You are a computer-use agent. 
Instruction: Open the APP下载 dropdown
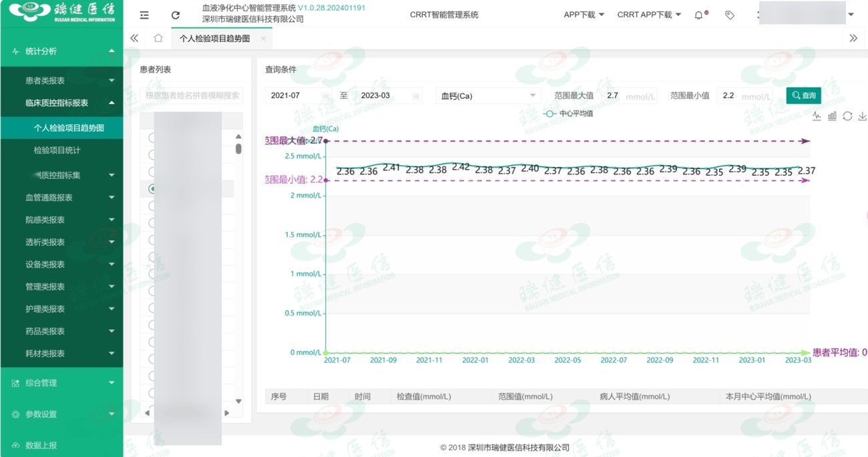[x=584, y=15]
